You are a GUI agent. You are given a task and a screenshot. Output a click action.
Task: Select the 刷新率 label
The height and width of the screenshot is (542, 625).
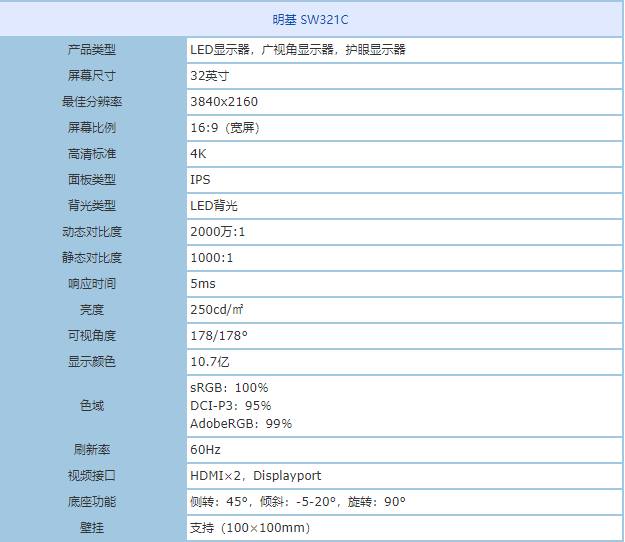click(x=92, y=450)
